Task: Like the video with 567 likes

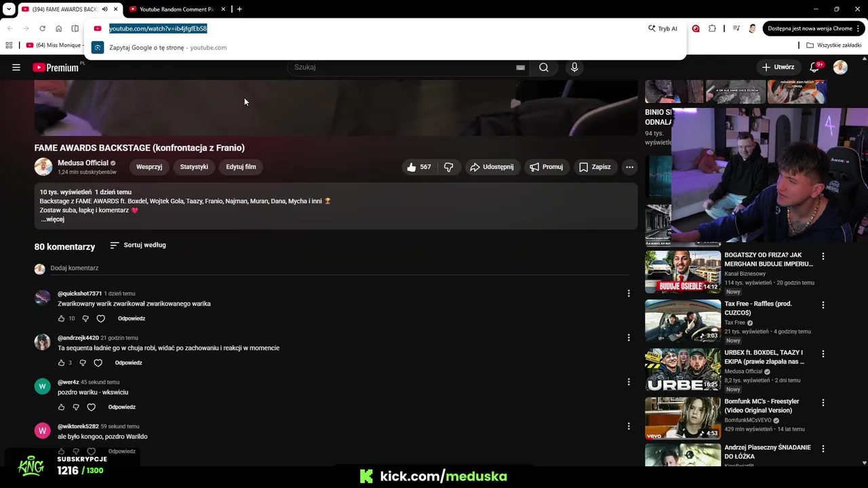Action: pyautogui.click(x=418, y=167)
